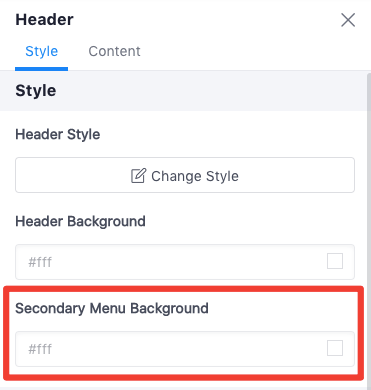Viewport: 371px width, 390px height.
Task: Open the Content tab
Action: [114, 51]
